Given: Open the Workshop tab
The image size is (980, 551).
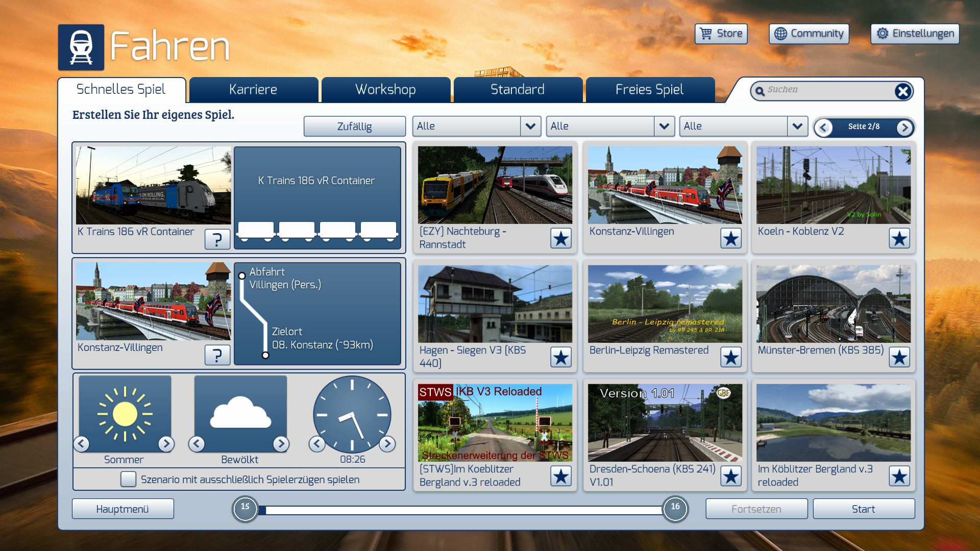Looking at the screenshot, I should coord(385,90).
